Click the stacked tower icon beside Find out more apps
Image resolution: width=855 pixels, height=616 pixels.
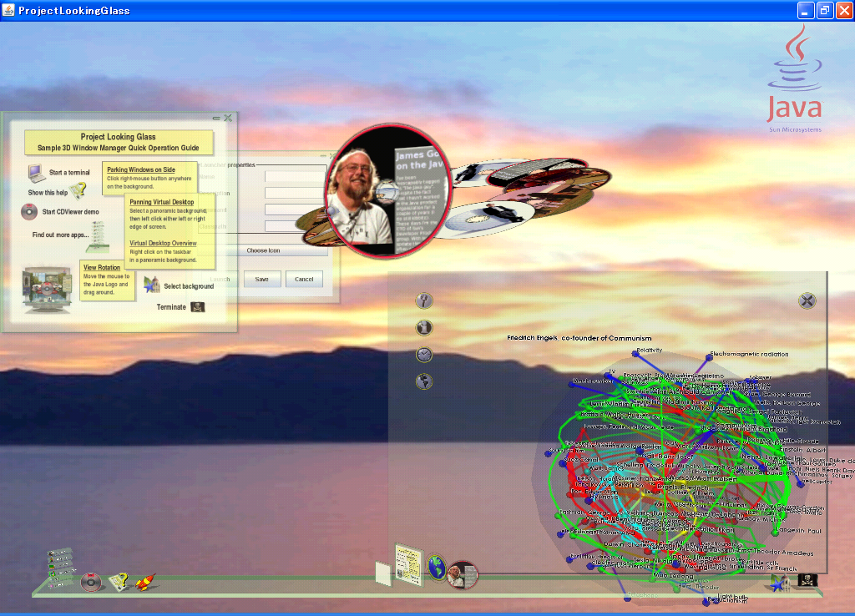click(99, 236)
